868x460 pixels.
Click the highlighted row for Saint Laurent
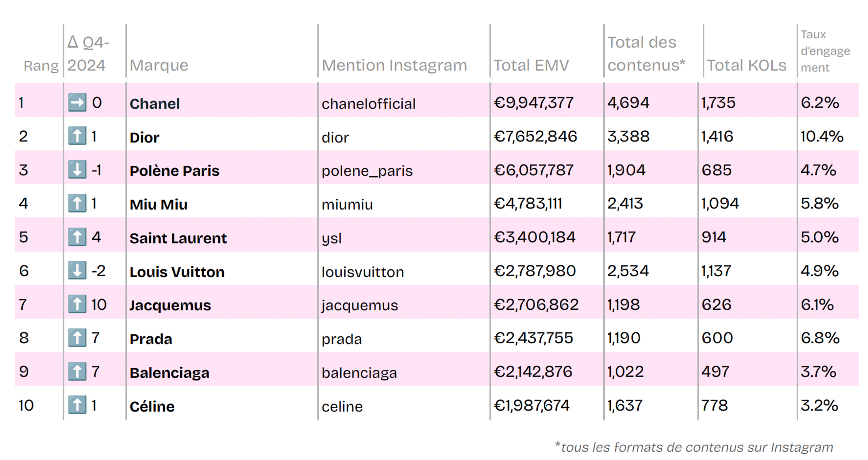point(434,238)
